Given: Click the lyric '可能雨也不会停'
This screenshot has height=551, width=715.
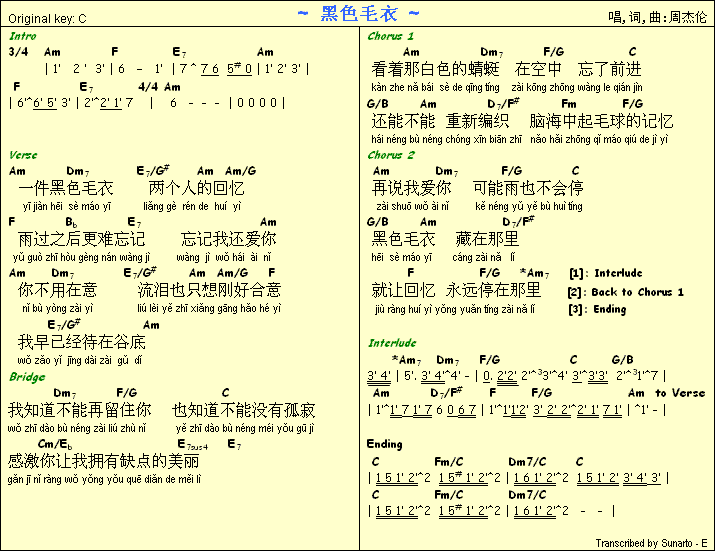Looking at the screenshot, I should [528, 188].
